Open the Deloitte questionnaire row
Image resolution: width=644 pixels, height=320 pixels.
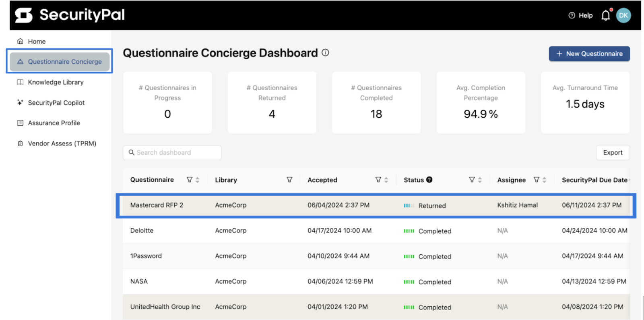point(376,231)
